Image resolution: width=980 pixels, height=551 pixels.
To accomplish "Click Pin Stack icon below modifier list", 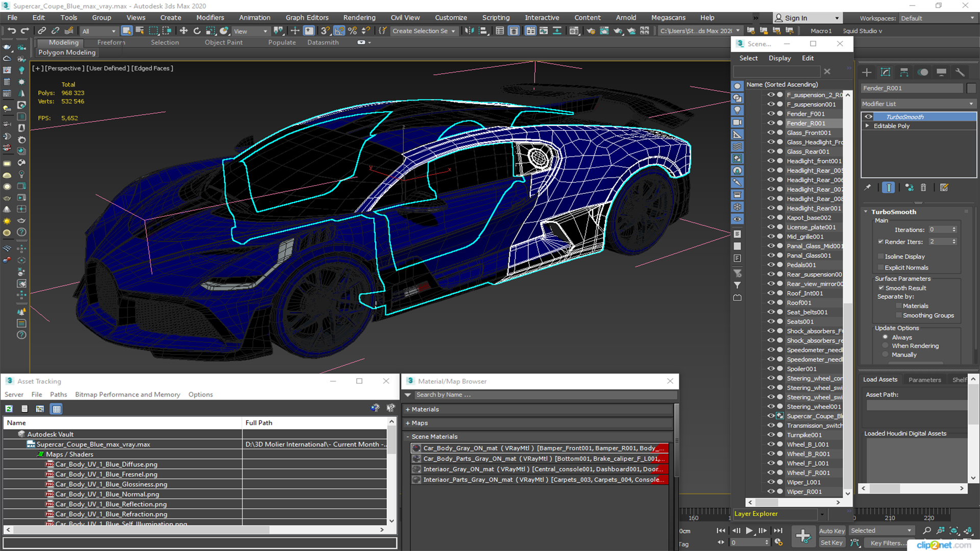I will tap(867, 188).
